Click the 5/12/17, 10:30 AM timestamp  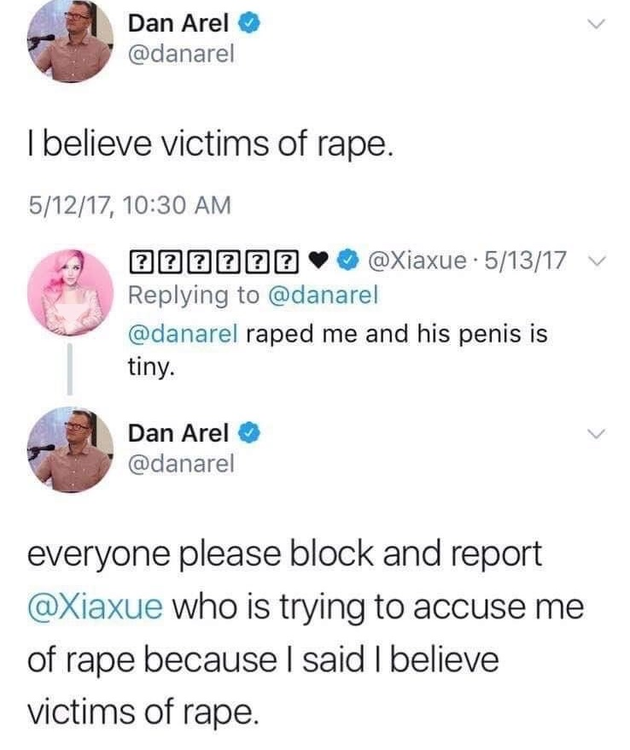pyautogui.click(x=130, y=205)
